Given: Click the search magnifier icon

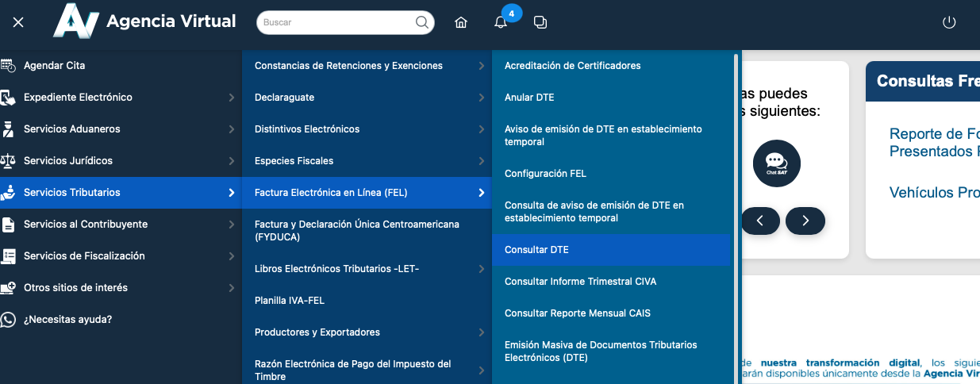Looking at the screenshot, I should click(422, 22).
